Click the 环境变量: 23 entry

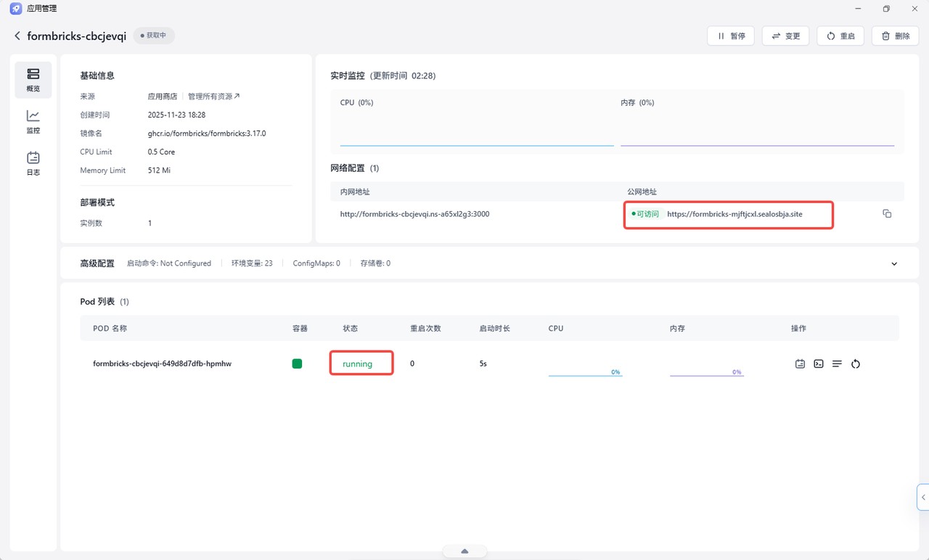pyautogui.click(x=252, y=263)
